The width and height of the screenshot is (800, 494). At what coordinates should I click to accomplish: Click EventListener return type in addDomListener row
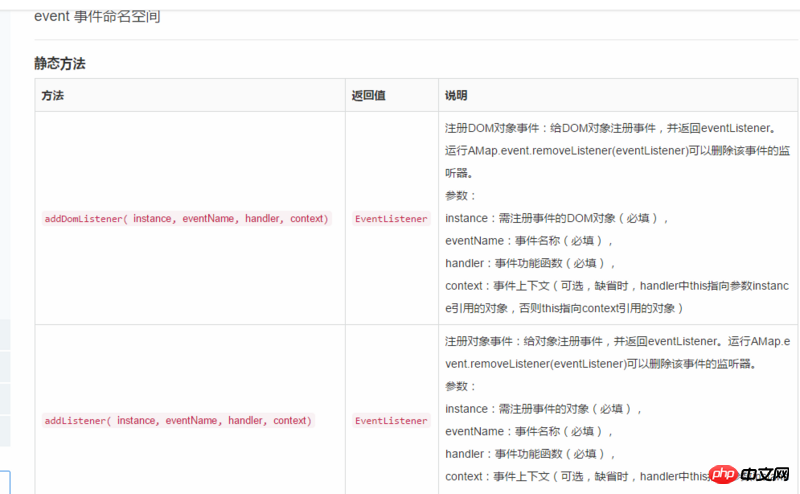[x=391, y=218]
